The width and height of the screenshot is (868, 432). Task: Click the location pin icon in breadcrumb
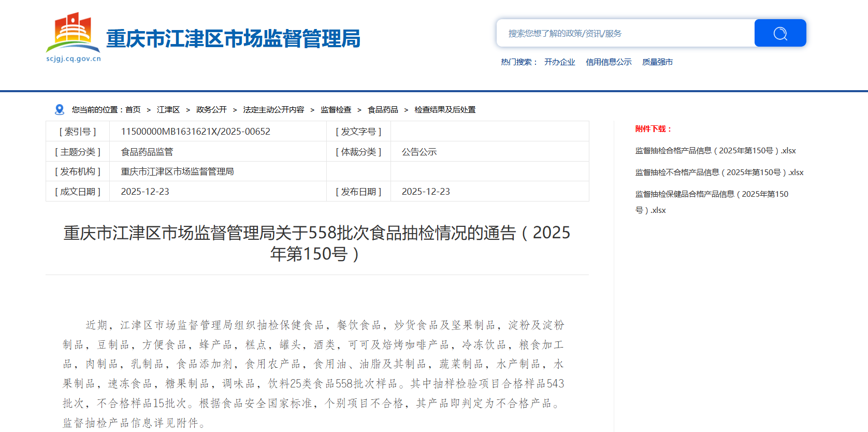pos(60,109)
